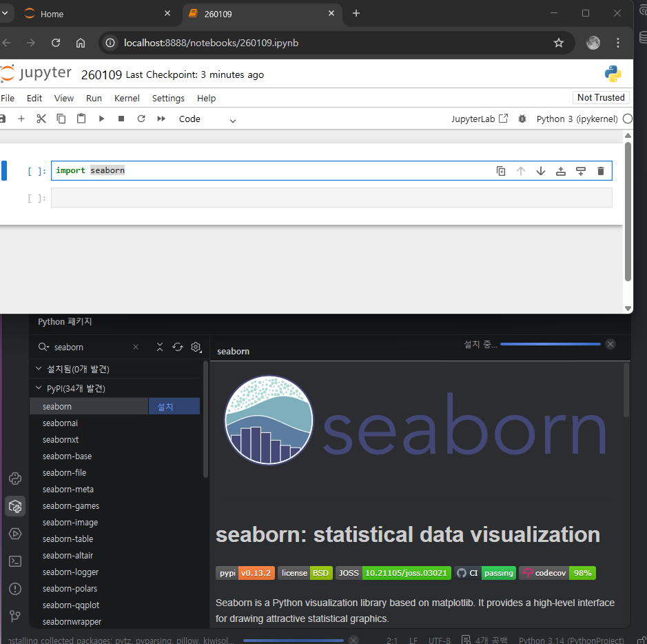Insert a cell below with plus icon
The height and width of the screenshot is (644, 647).
coord(21,119)
